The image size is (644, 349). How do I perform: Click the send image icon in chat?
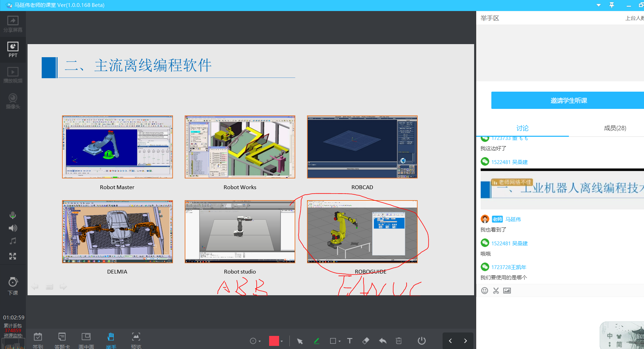point(507,290)
